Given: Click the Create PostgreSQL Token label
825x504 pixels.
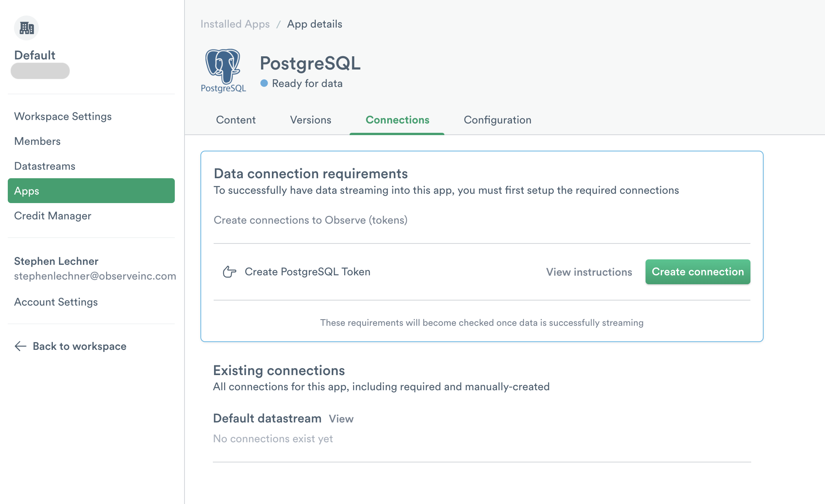Looking at the screenshot, I should pos(308,272).
